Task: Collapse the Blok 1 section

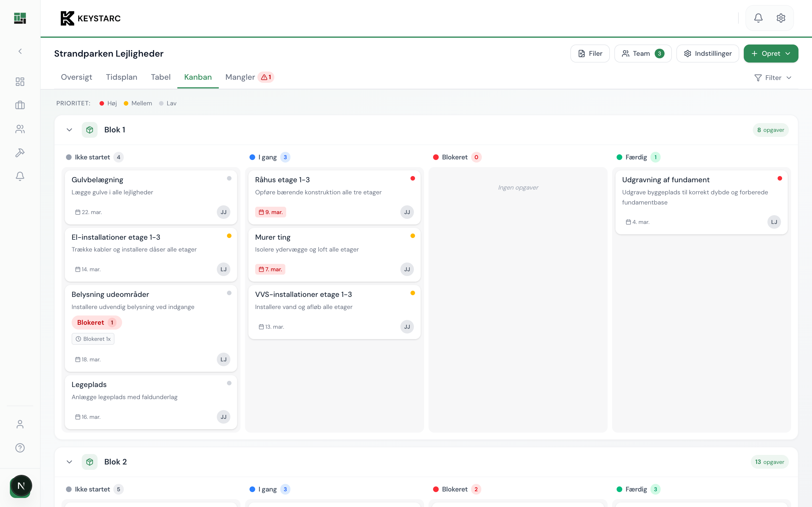Action: tap(69, 130)
